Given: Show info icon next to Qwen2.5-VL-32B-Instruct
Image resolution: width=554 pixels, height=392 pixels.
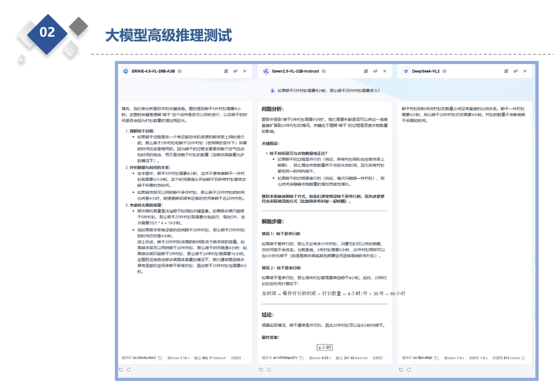Looking at the screenshot, I should click(x=323, y=72).
